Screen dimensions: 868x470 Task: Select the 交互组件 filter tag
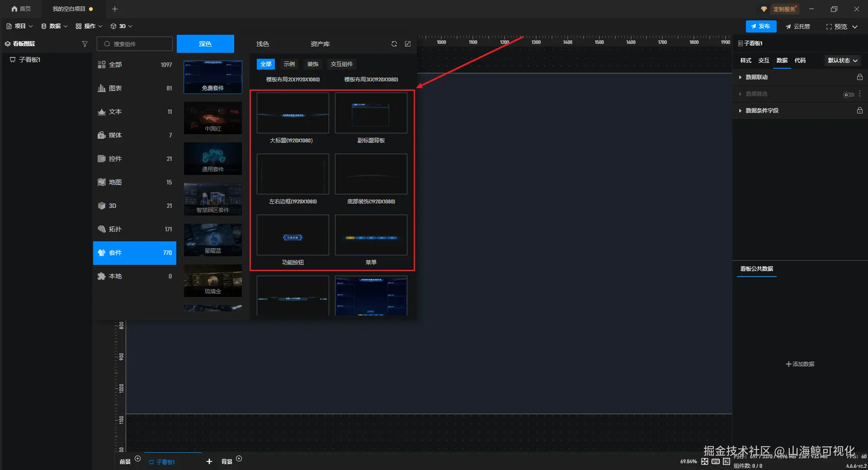[342, 64]
